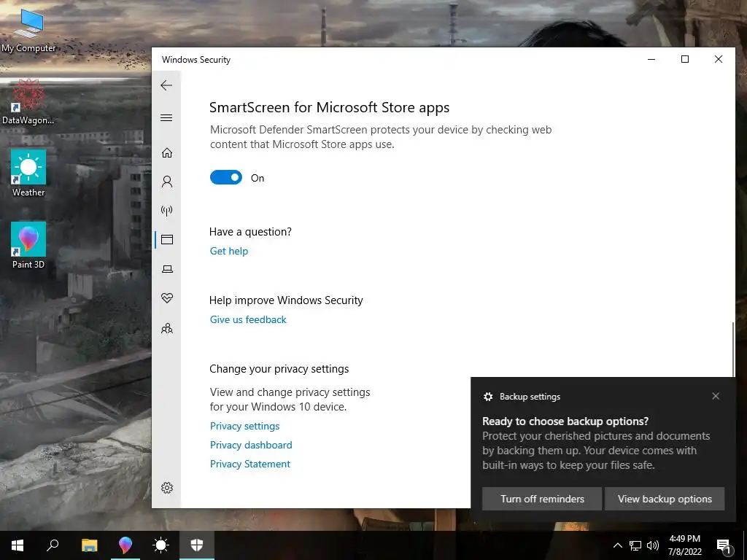Click 'Help improve Windows Security' heading

pyautogui.click(x=286, y=300)
